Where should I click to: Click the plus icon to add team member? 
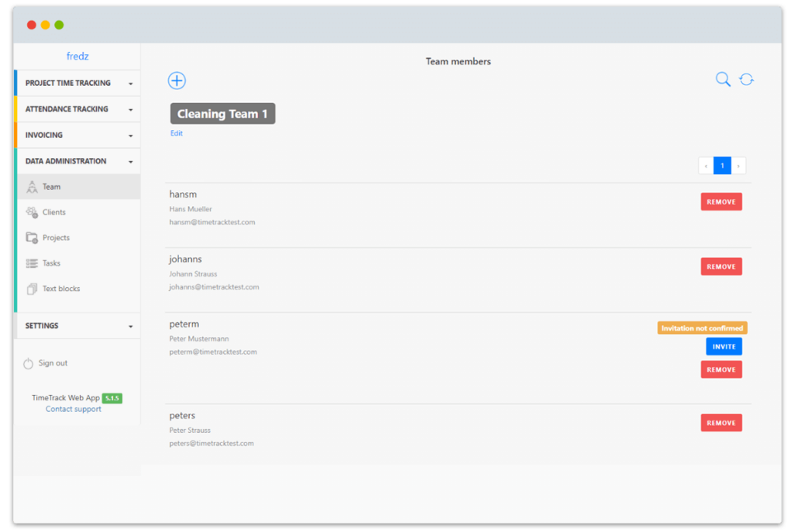(x=177, y=81)
